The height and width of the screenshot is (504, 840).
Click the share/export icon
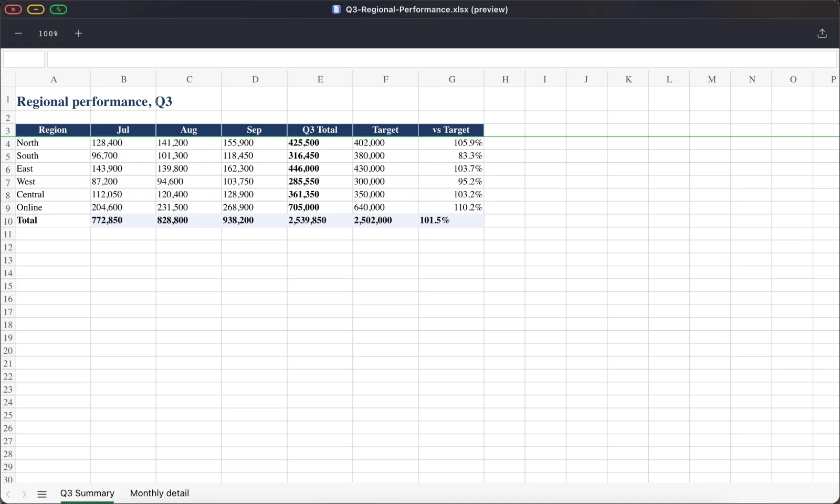[822, 34]
